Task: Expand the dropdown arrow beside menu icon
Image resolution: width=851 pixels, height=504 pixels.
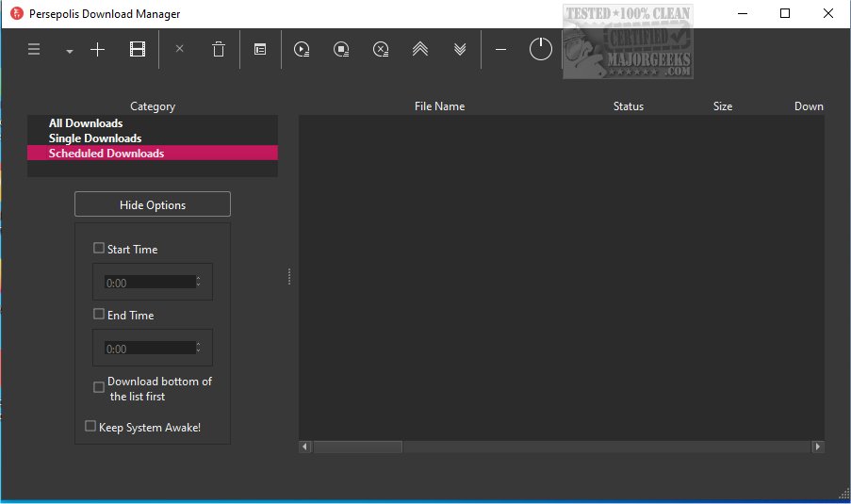Action: (70, 52)
